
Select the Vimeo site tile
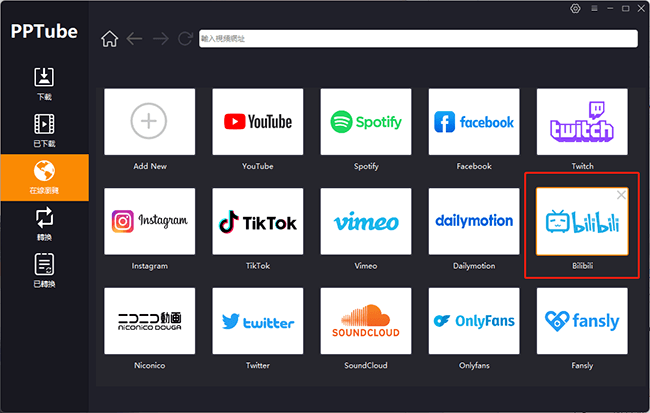366,222
